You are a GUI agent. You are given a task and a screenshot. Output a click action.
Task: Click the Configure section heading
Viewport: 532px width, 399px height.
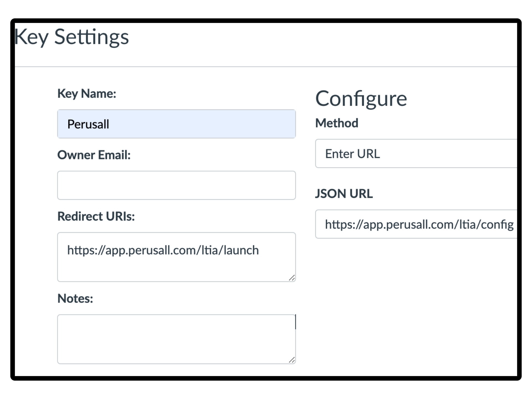coord(361,98)
